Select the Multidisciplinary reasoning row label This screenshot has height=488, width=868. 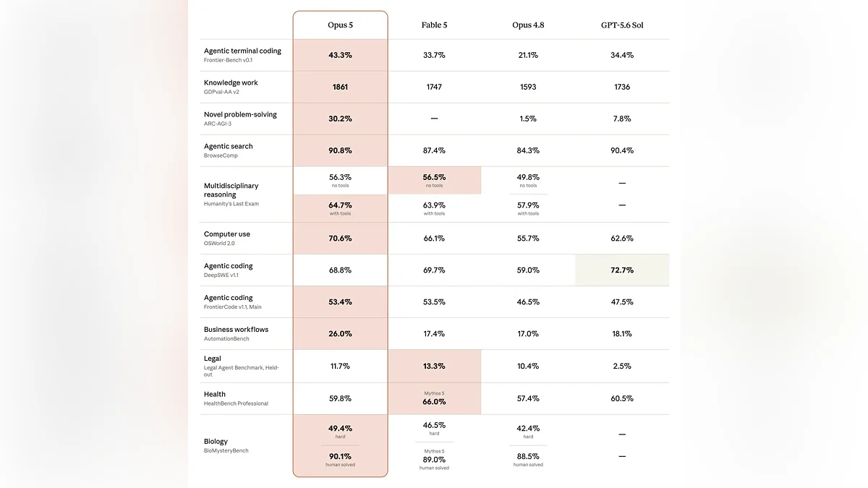(231, 194)
